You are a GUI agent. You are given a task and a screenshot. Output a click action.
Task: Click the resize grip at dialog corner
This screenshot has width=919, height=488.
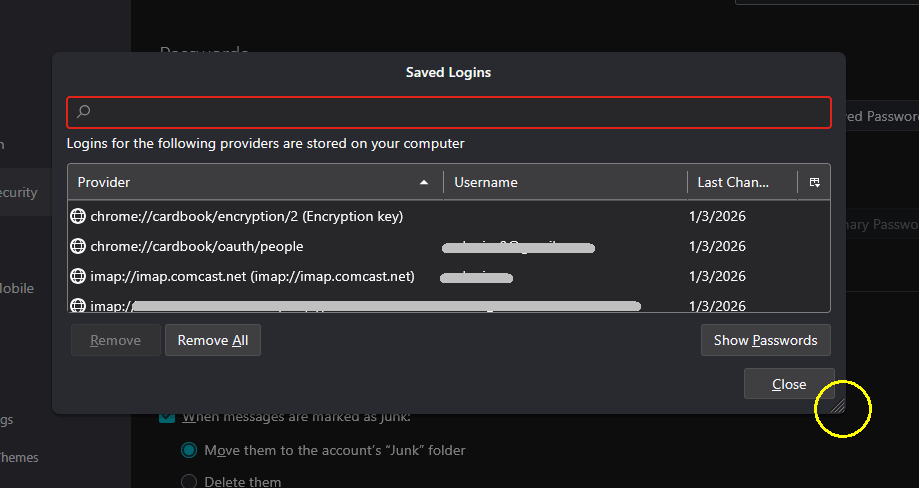838,405
